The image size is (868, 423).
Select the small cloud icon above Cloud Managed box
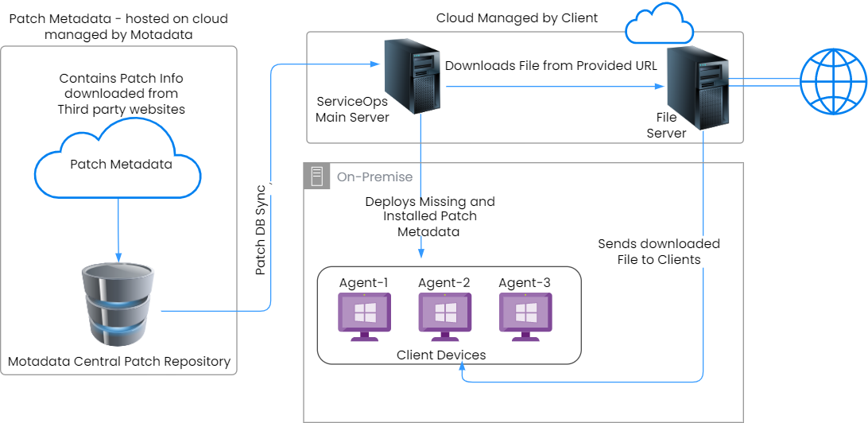[659, 22]
